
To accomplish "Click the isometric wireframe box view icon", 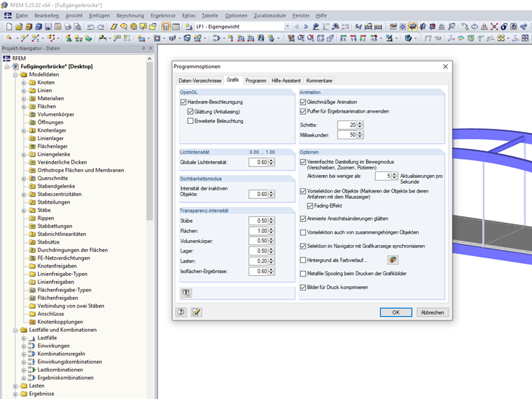I will [321, 38].
